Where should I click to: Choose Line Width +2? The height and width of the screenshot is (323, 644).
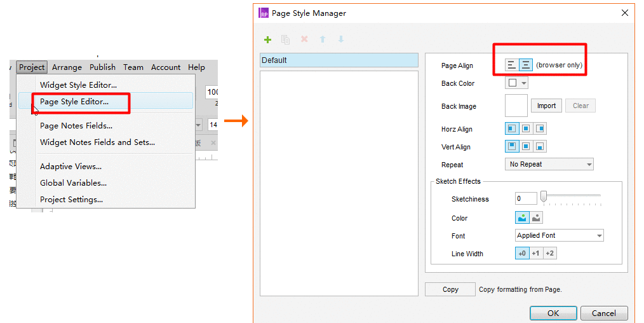coord(549,253)
